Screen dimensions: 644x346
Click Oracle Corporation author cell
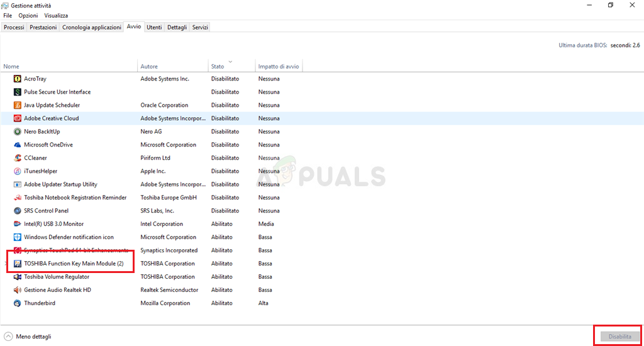point(164,105)
